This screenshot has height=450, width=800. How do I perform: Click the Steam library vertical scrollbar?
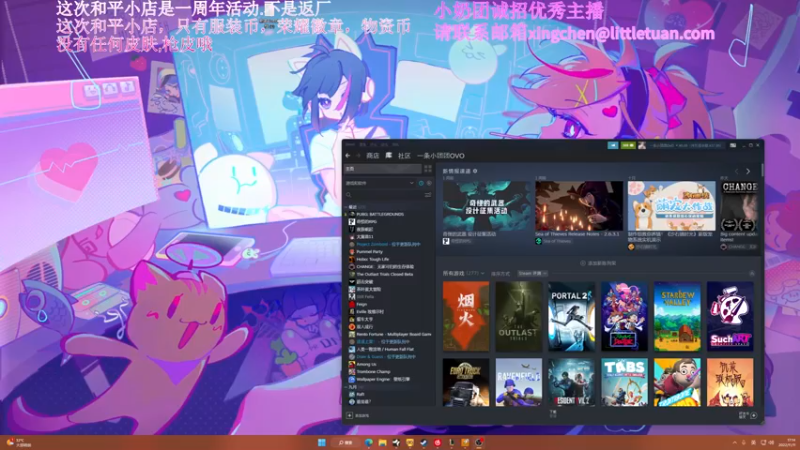tap(762, 170)
